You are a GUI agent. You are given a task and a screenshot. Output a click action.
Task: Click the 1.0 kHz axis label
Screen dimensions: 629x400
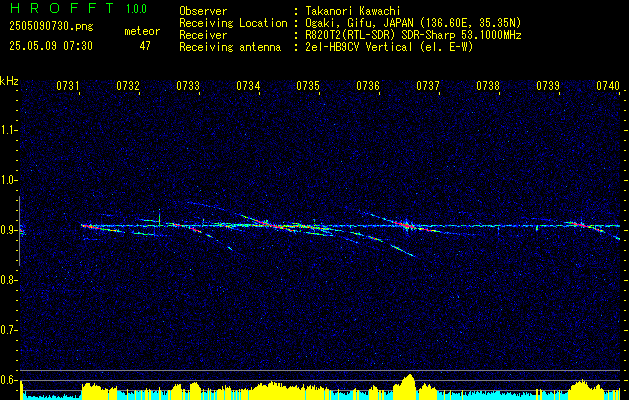click(x=8, y=180)
